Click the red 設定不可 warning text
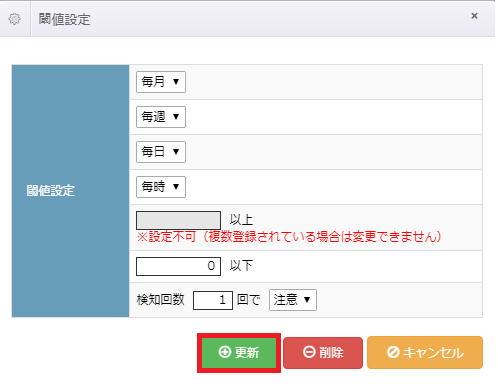498x386 pixels. point(289,237)
